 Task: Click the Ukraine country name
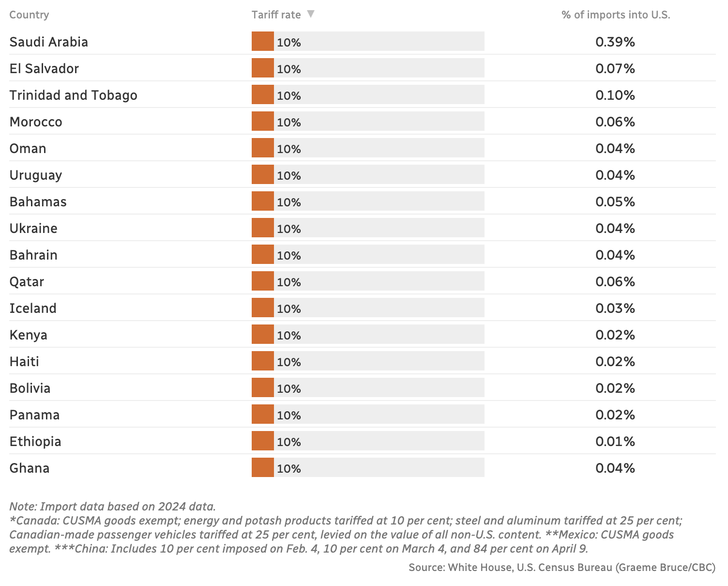(x=33, y=229)
